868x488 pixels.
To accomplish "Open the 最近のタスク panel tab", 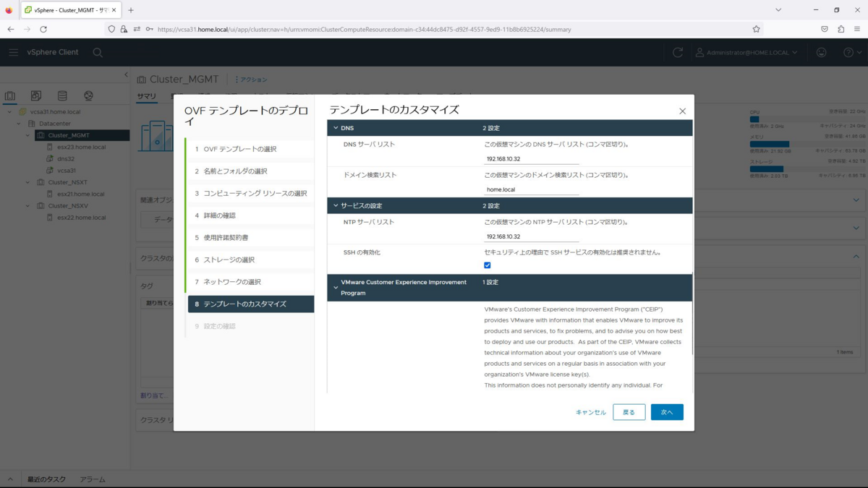I will (46, 479).
